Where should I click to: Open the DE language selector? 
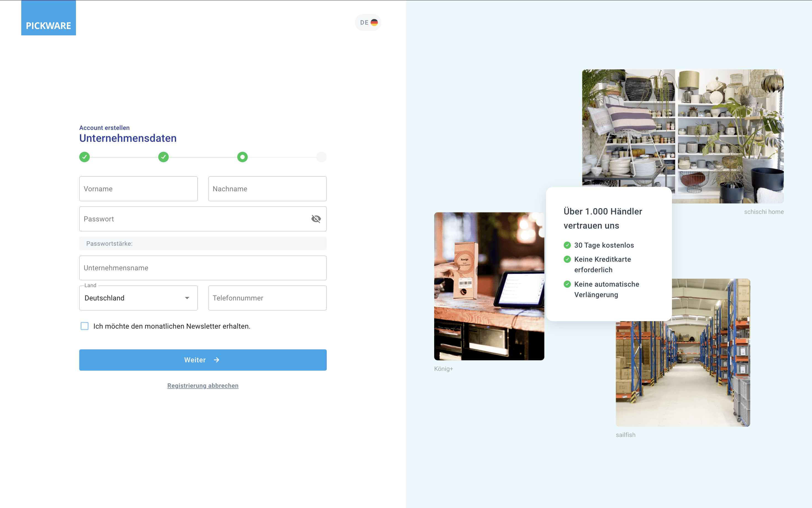(x=368, y=22)
